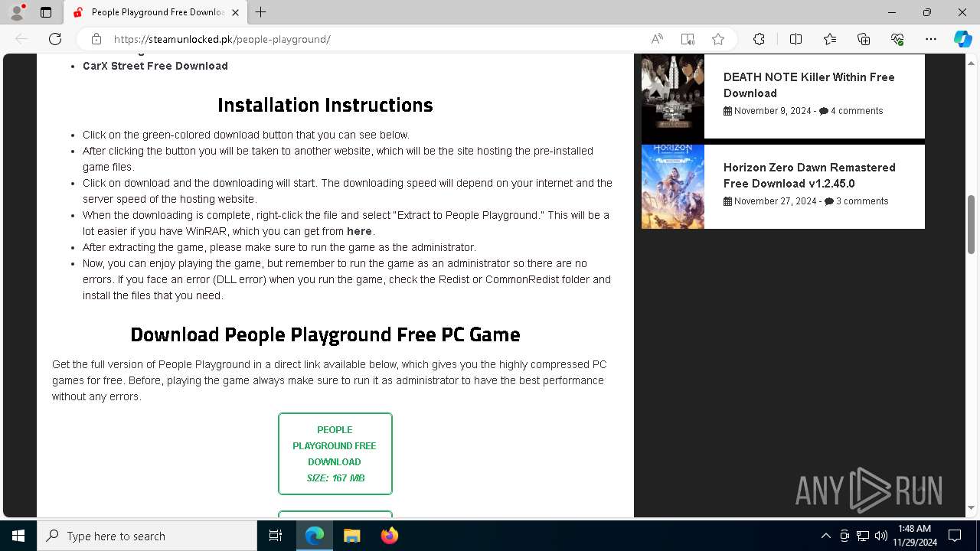The width and height of the screenshot is (980, 551).
Task: Open Favorites list icon
Action: pos(830,39)
